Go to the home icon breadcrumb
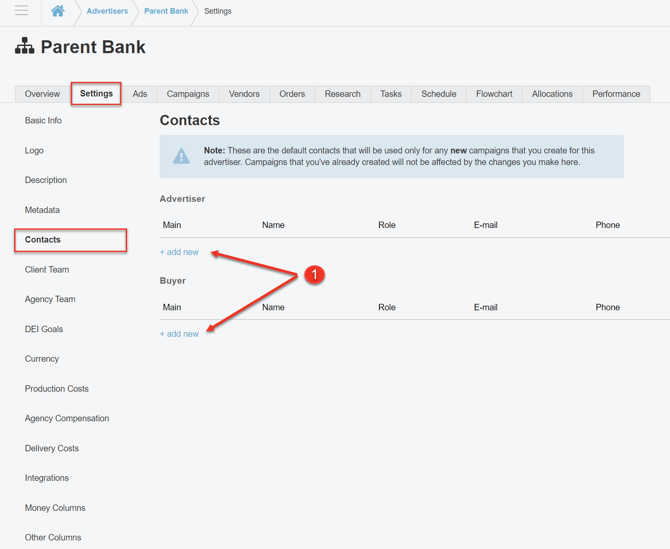The width and height of the screenshot is (670, 549). (x=58, y=11)
